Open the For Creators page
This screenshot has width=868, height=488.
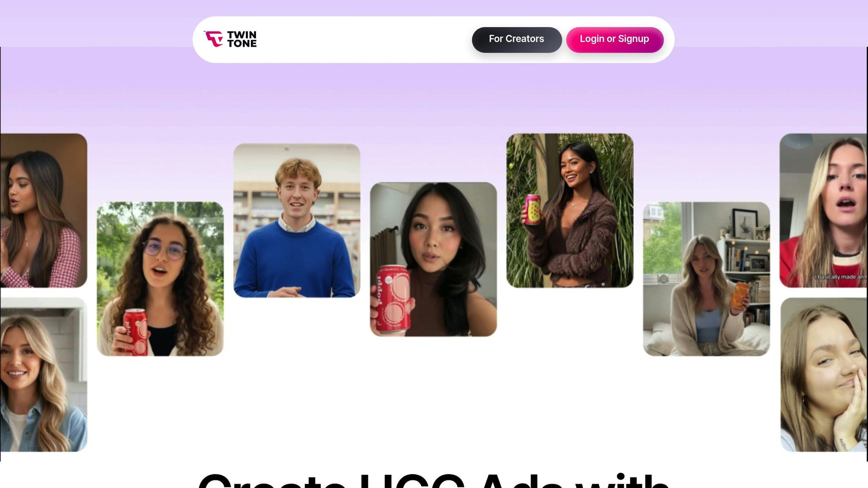click(x=517, y=40)
